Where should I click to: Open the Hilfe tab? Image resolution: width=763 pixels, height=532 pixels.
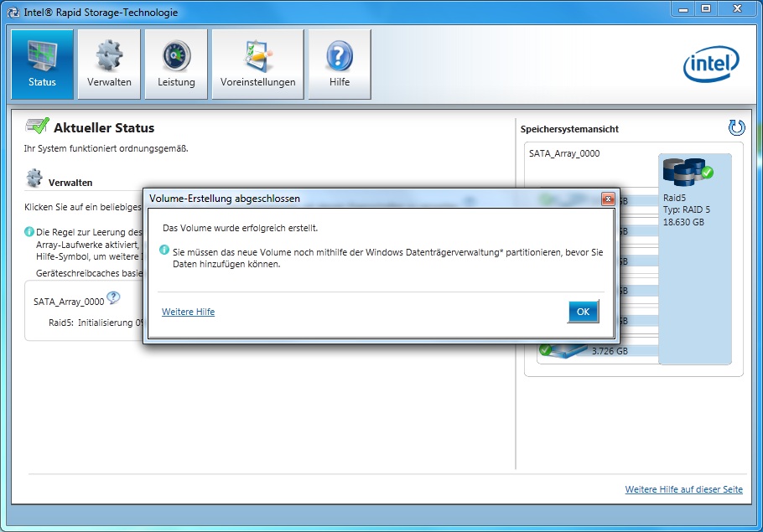tap(340, 65)
